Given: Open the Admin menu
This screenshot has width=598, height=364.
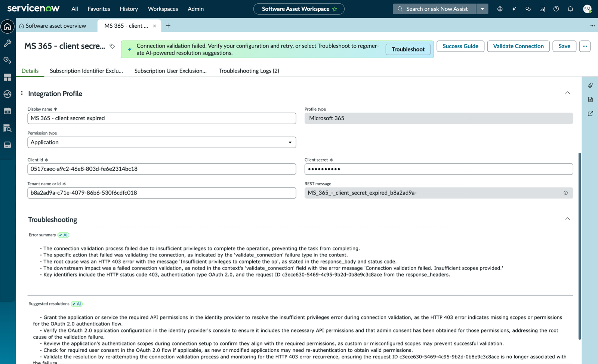Looking at the screenshot, I should coord(196,9).
